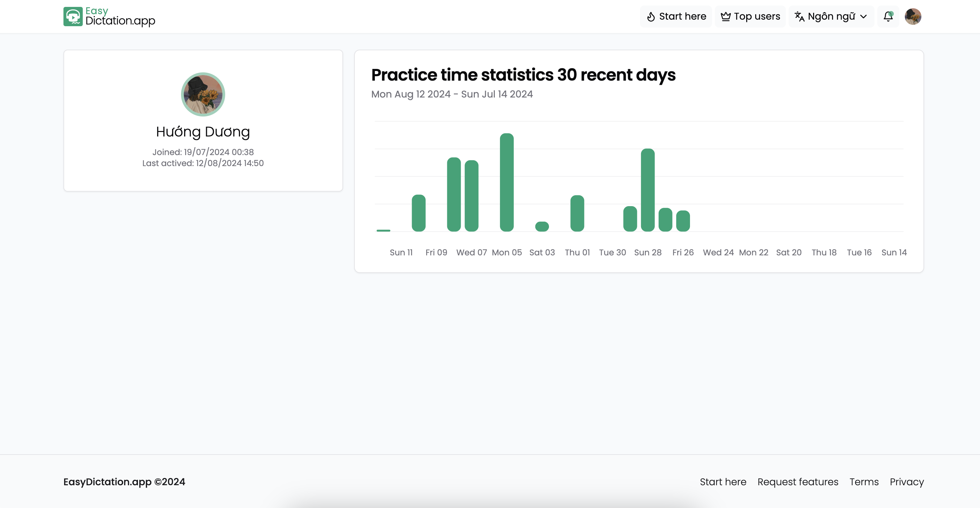Viewport: 980px width, 508px height.
Task: Click the Hướng Dương profile name
Action: pyautogui.click(x=203, y=132)
